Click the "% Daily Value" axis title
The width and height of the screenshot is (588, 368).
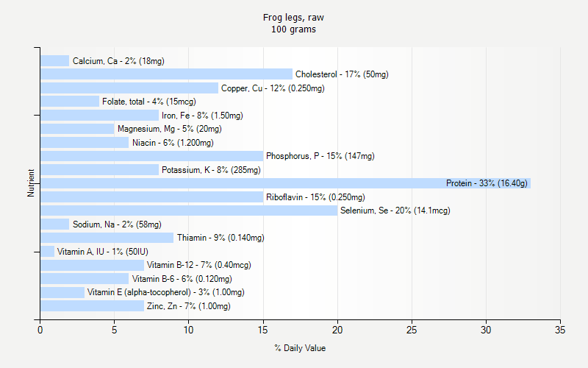click(x=300, y=348)
